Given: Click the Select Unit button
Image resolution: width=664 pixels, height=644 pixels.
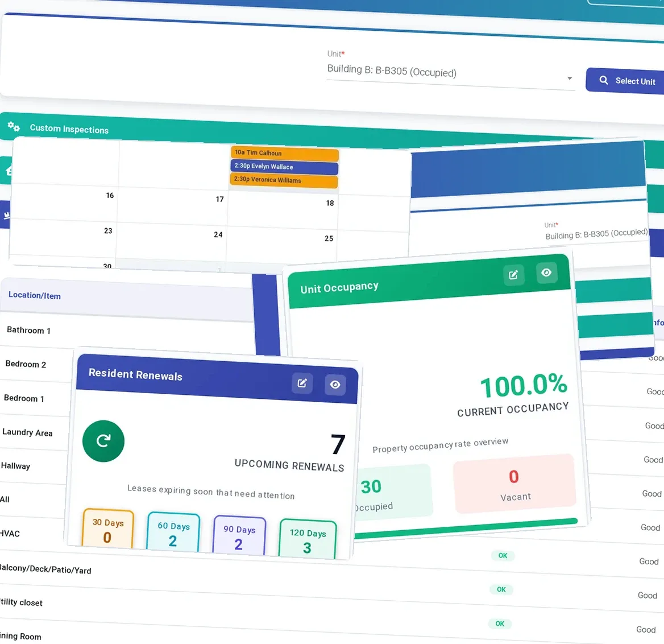Looking at the screenshot, I should (625, 81).
